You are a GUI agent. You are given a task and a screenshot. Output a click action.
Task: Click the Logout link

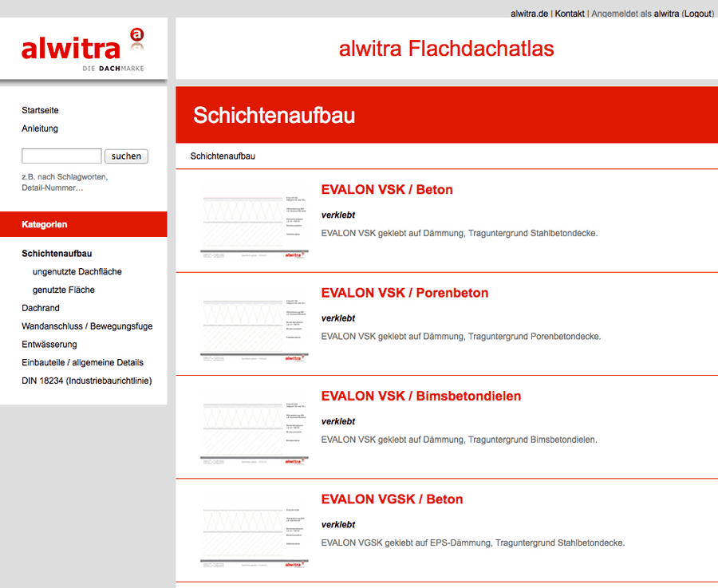click(698, 14)
